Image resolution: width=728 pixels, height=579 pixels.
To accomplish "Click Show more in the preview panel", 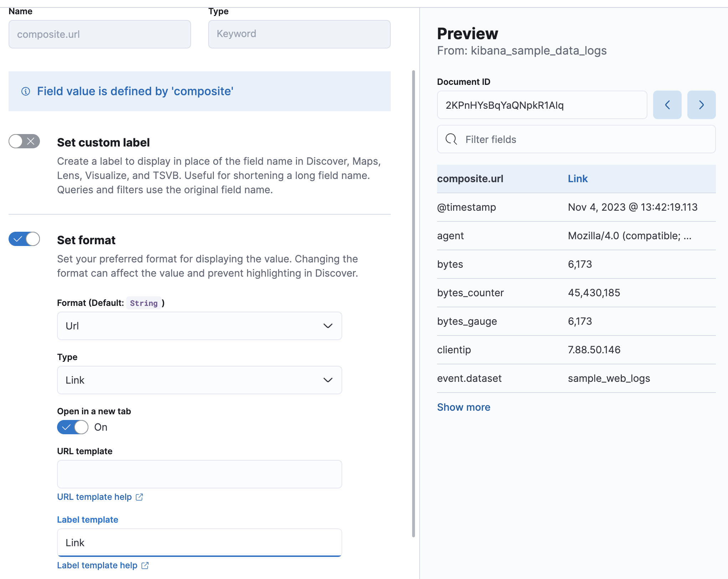I will click(x=463, y=407).
